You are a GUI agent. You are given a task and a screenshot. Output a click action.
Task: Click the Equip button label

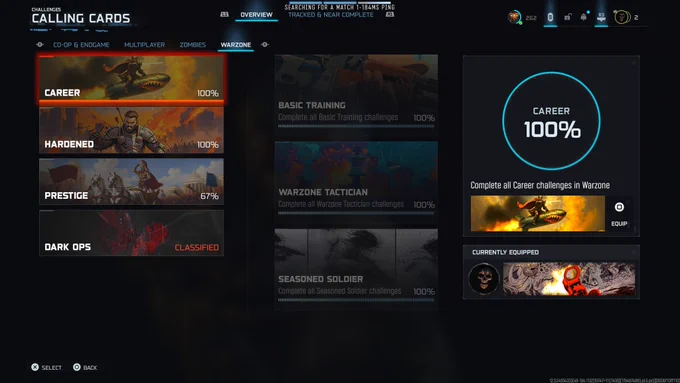coord(619,224)
